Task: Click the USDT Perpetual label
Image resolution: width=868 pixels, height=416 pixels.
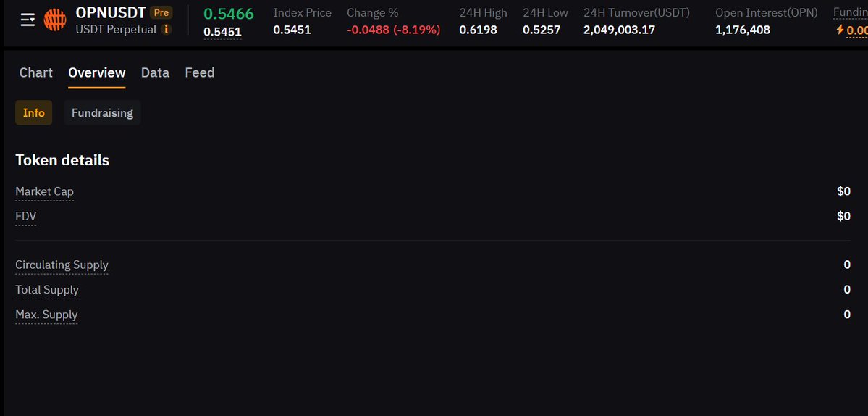Action: [x=117, y=30]
